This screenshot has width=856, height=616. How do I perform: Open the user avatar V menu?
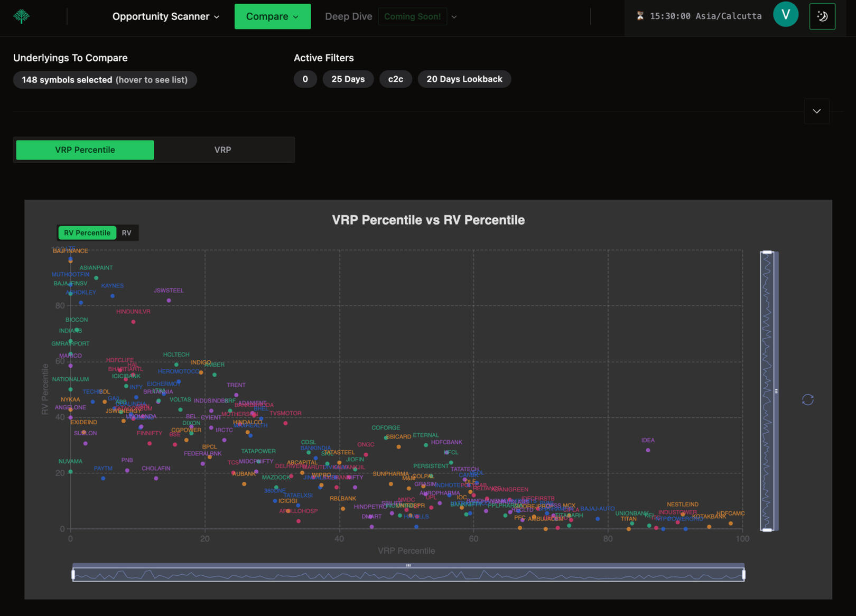[785, 15]
